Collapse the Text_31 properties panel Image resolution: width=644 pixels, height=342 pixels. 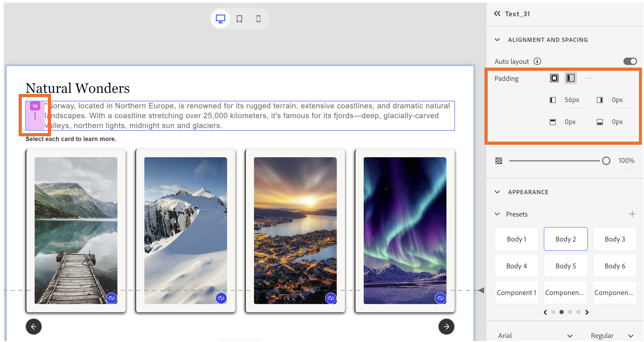coord(497,14)
